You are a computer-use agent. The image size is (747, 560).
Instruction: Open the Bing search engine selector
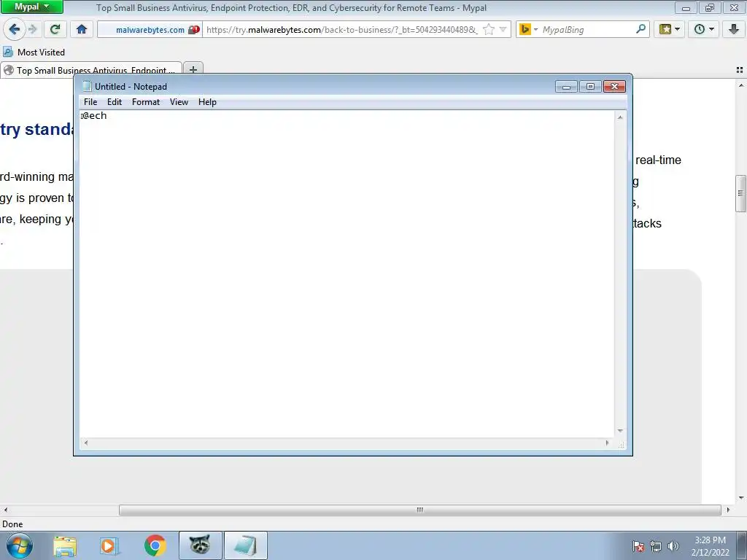tap(528, 29)
